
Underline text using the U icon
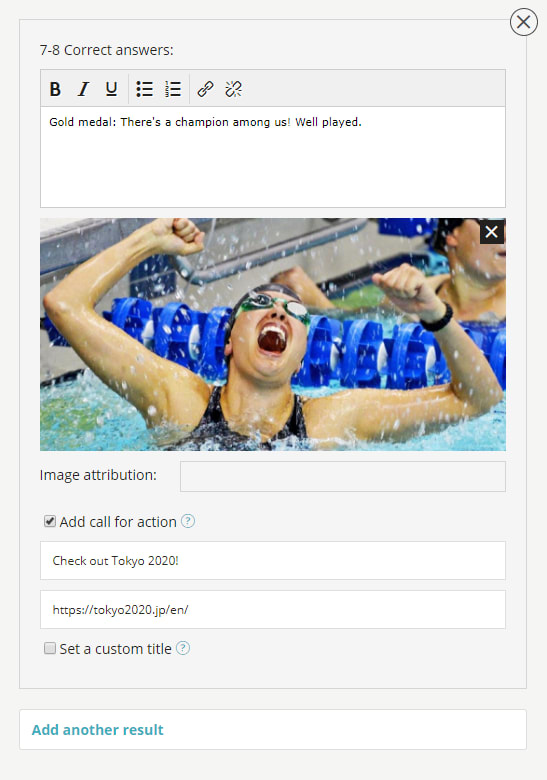(x=111, y=89)
